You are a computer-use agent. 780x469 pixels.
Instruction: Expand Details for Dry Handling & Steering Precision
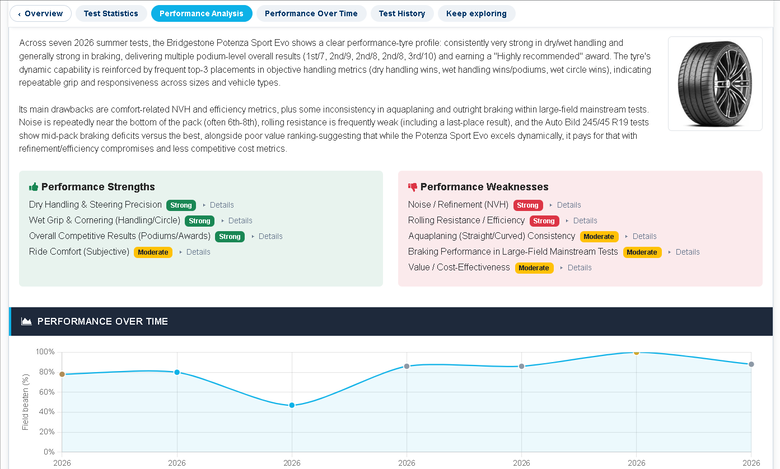coord(221,205)
